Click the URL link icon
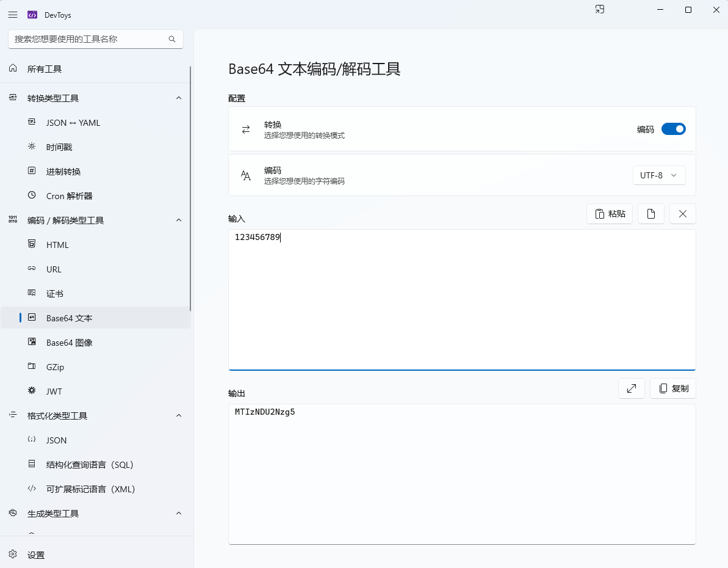Viewport: 728px width, 568px height. (x=32, y=269)
